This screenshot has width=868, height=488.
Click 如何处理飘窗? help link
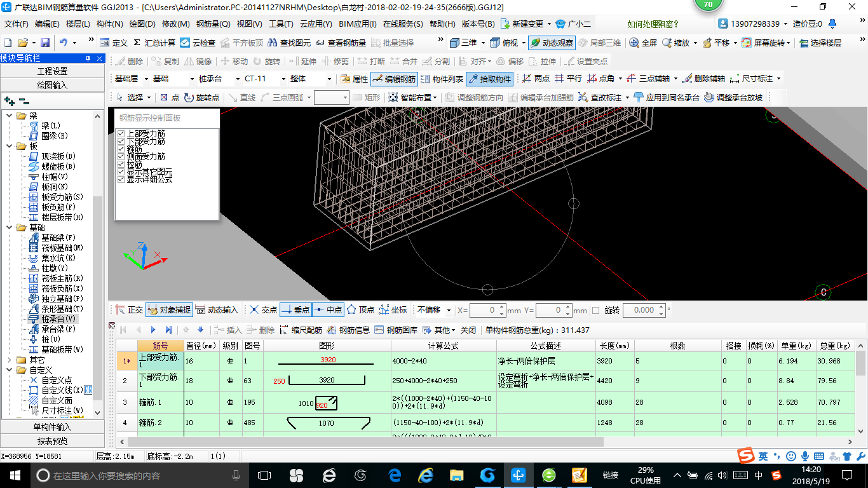[653, 24]
